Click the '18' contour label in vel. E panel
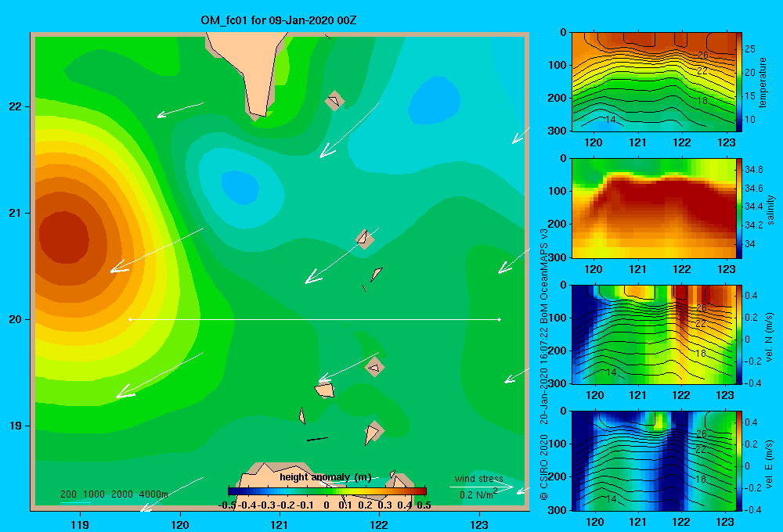 701,479
